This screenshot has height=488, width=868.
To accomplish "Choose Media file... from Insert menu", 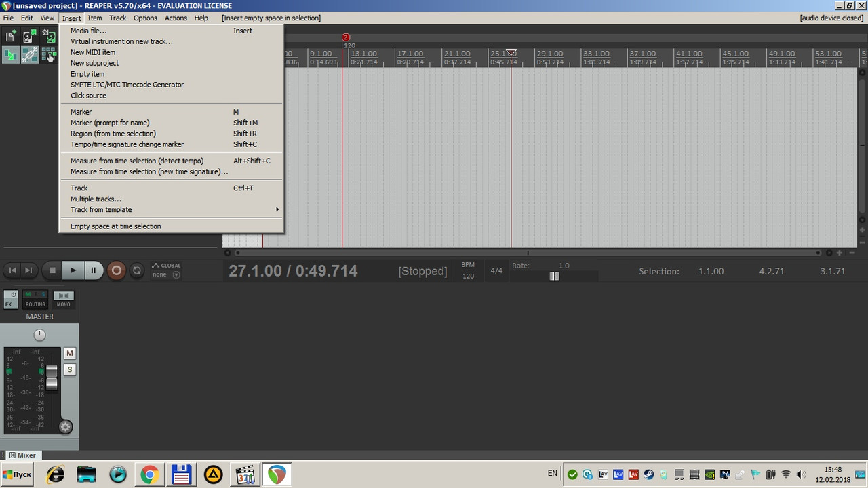I will [x=171, y=30].
